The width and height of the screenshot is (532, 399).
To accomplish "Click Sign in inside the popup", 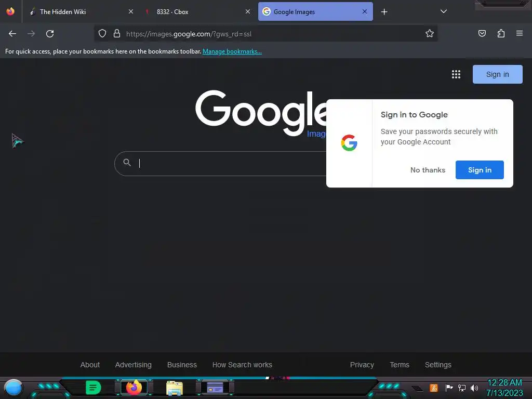I will pyautogui.click(x=480, y=170).
